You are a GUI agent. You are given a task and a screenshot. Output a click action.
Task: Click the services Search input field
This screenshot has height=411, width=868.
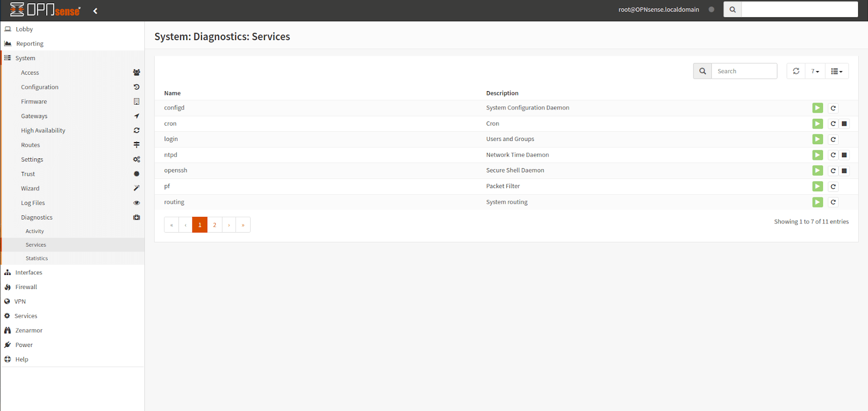click(744, 71)
